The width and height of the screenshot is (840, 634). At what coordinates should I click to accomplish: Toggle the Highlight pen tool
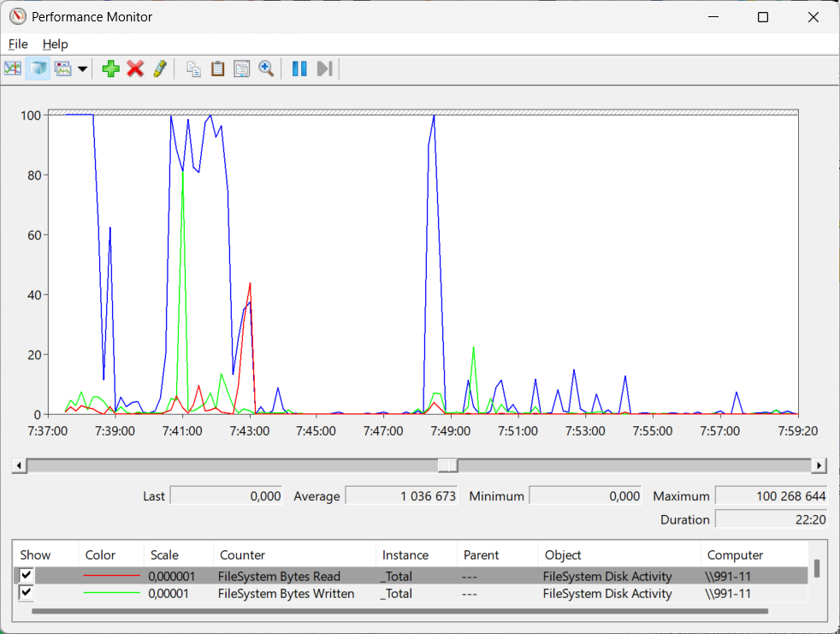(159, 68)
